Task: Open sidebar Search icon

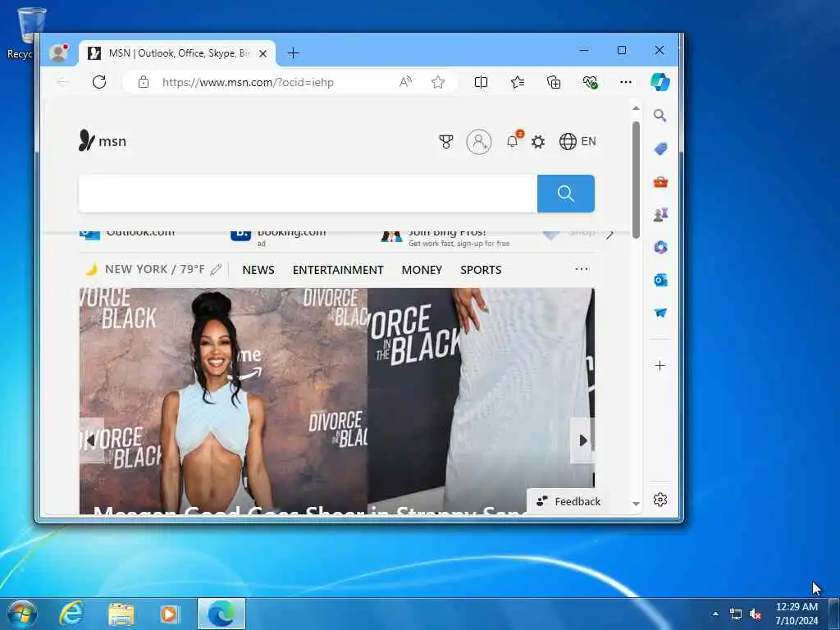Action: 660,116
